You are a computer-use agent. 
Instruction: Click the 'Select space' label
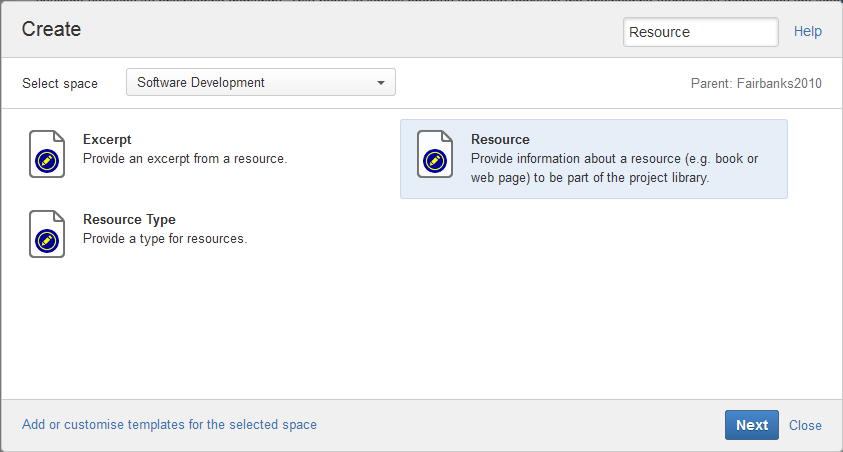click(x=60, y=83)
